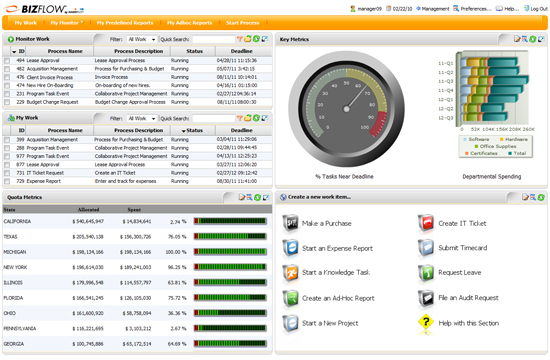This screenshot has height=360, width=550.
Task: Click the green refresh icon in Key Metrics
Action: (533, 39)
